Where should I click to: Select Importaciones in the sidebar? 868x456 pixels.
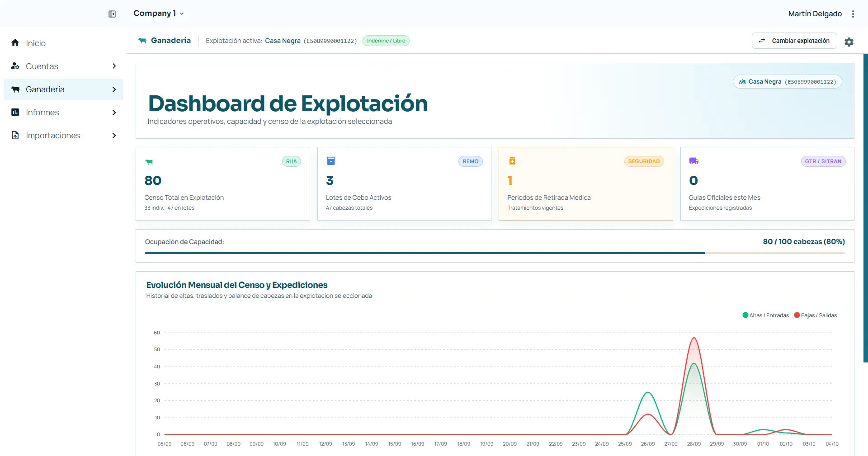click(x=63, y=135)
